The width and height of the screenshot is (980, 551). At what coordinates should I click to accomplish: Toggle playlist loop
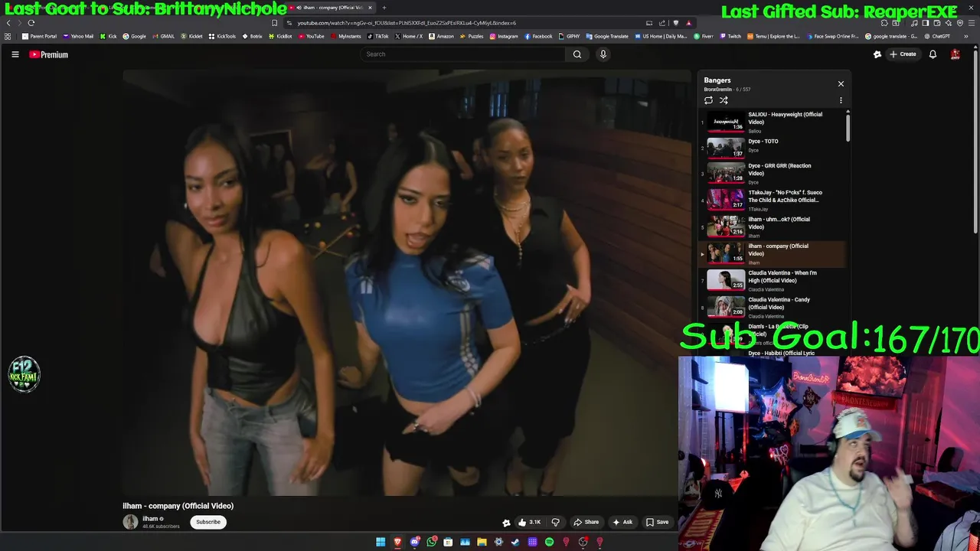click(708, 100)
